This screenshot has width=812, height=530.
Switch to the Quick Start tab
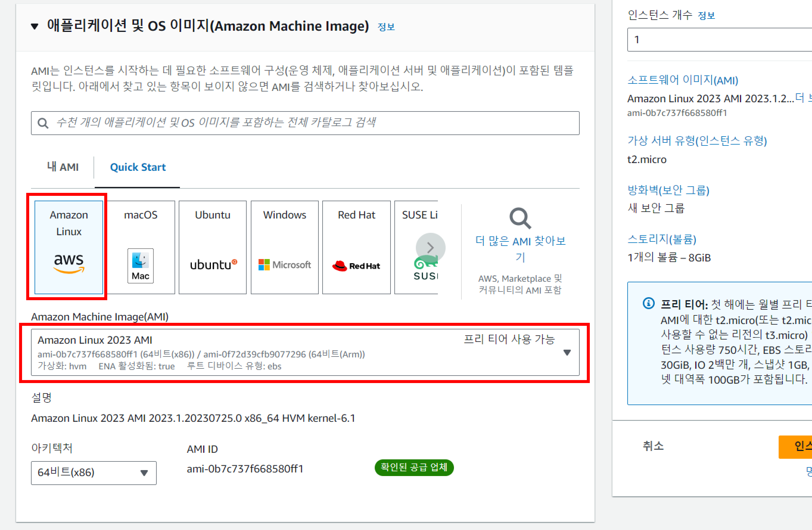pos(138,167)
